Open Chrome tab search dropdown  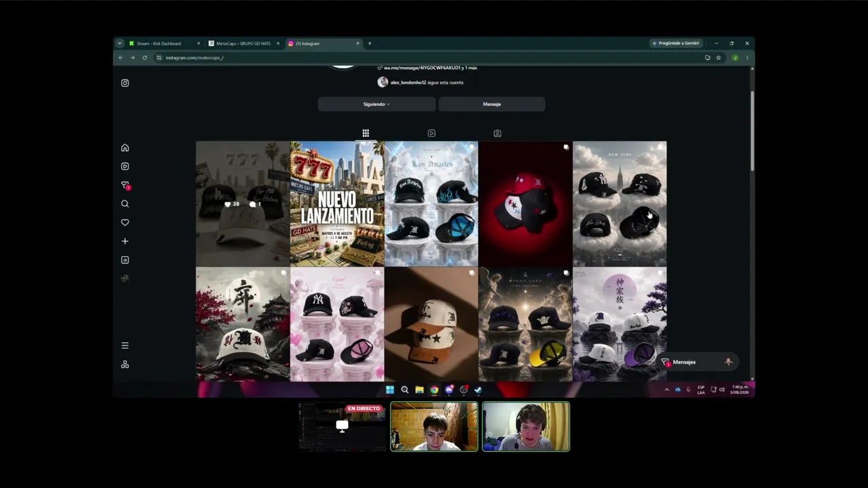(x=120, y=43)
